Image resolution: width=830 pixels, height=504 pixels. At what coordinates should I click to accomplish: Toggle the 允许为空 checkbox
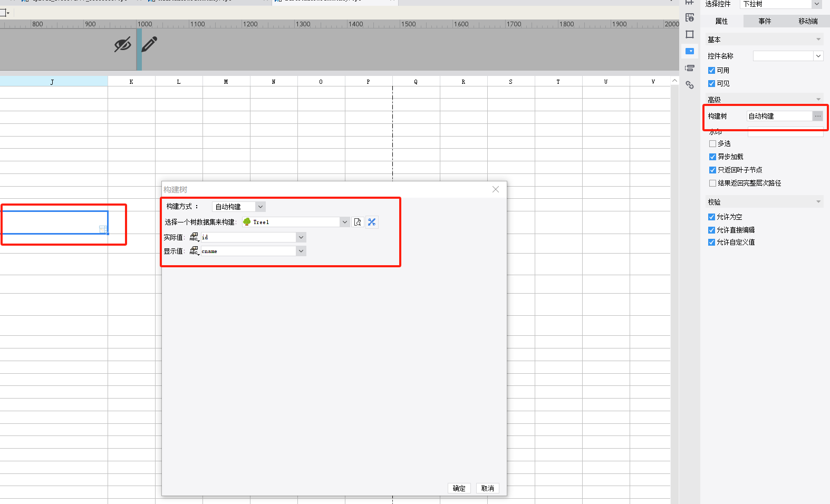point(711,217)
